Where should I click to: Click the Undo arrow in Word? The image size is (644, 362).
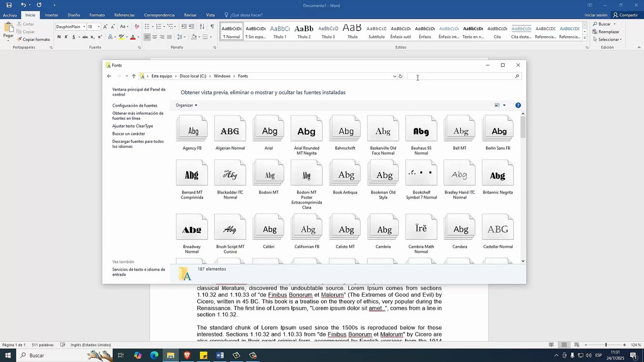click(23, 5)
